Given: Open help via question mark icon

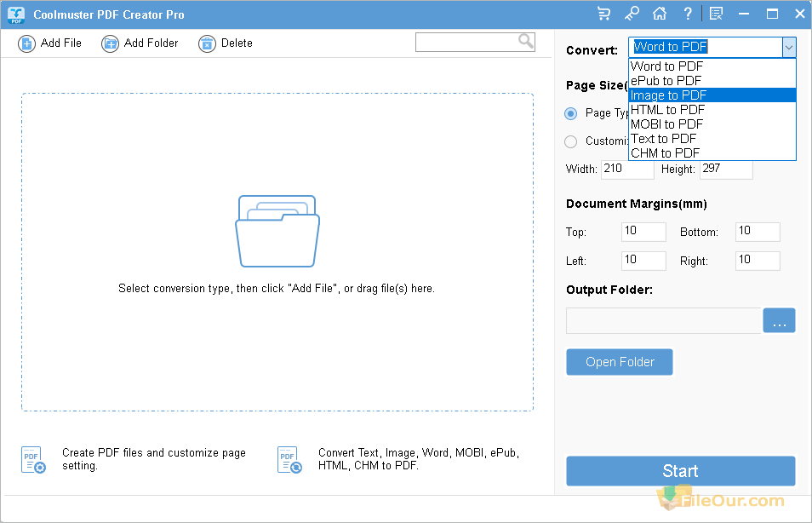Looking at the screenshot, I should click(688, 14).
